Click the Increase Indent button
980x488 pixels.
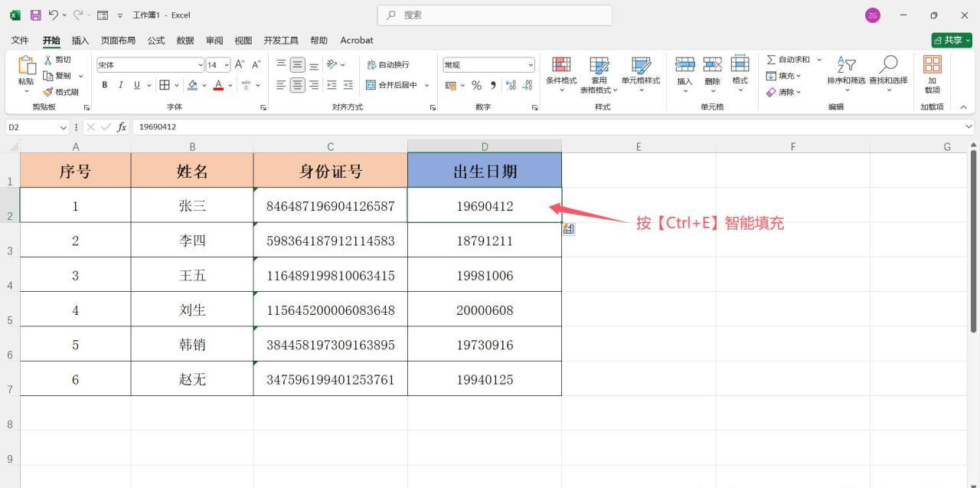348,85
